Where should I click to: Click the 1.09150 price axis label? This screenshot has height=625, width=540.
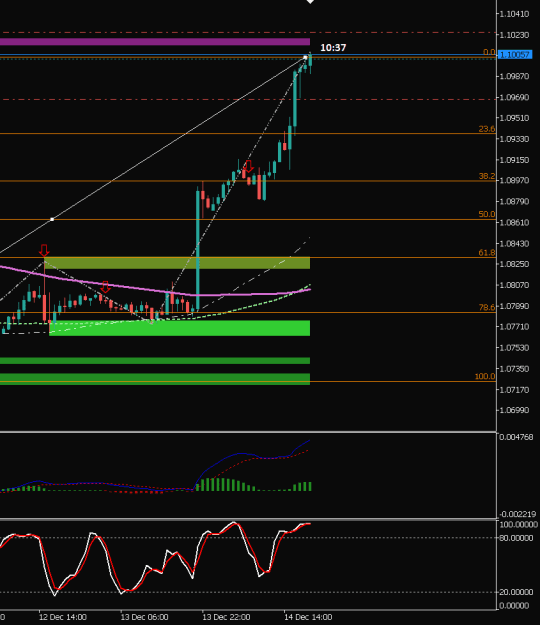tap(514, 160)
